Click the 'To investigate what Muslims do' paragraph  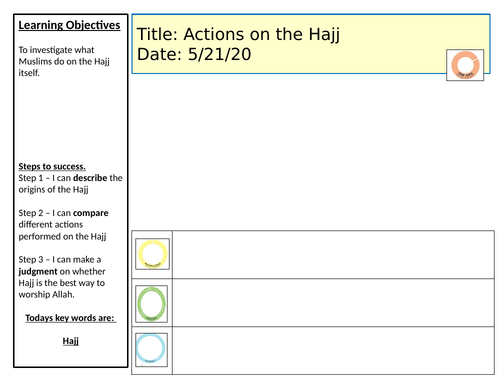(x=64, y=61)
